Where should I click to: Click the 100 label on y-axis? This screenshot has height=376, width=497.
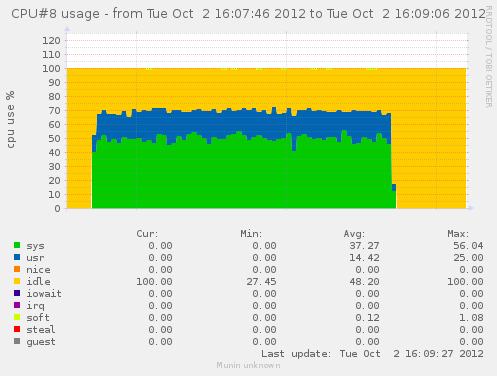[x=51, y=69]
